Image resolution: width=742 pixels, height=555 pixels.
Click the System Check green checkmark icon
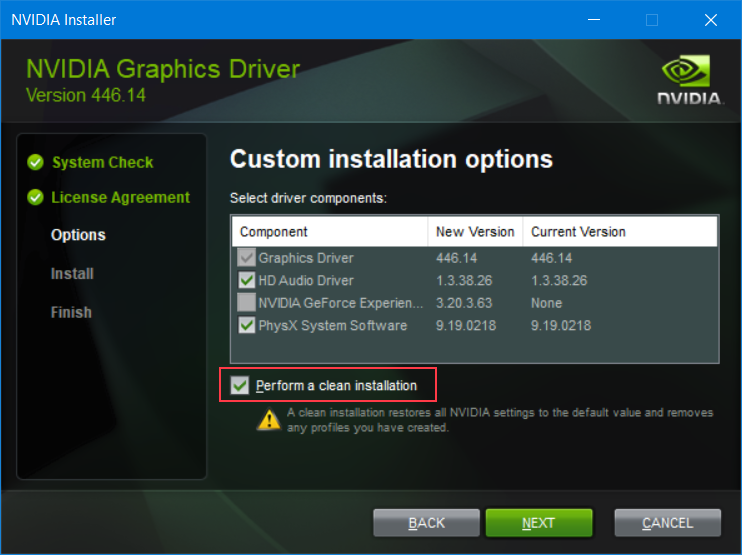(x=36, y=162)
